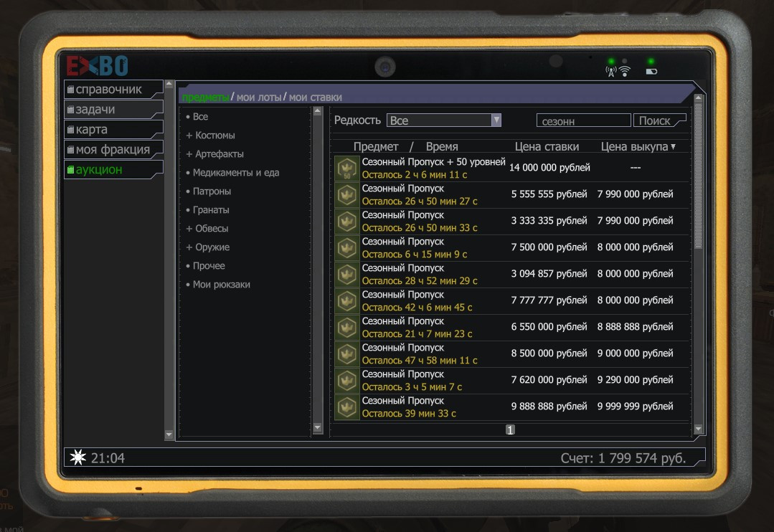The width and height of the screenshot is (774, 532).
Task: Open the моя фракция section
Action: [113, 150]
